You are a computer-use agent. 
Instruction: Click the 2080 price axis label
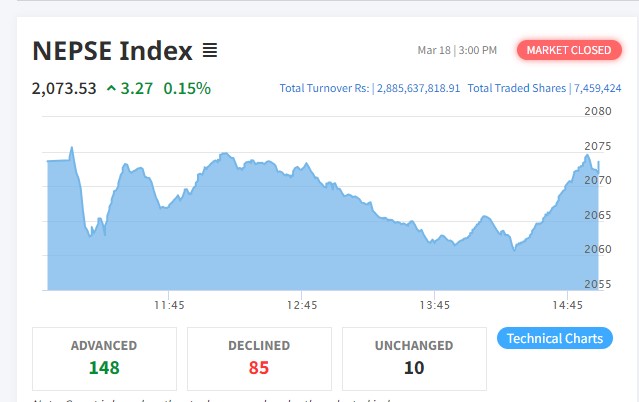[x=597, y=111]
